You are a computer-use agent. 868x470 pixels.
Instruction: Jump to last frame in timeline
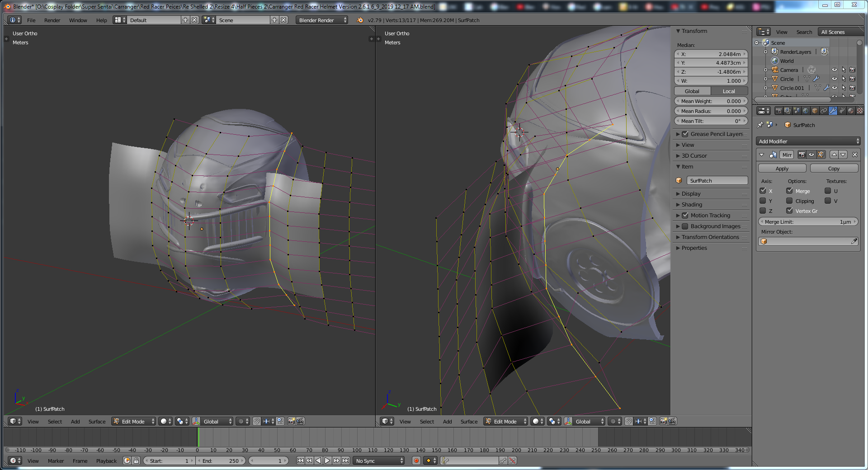(x=345, y=461)
